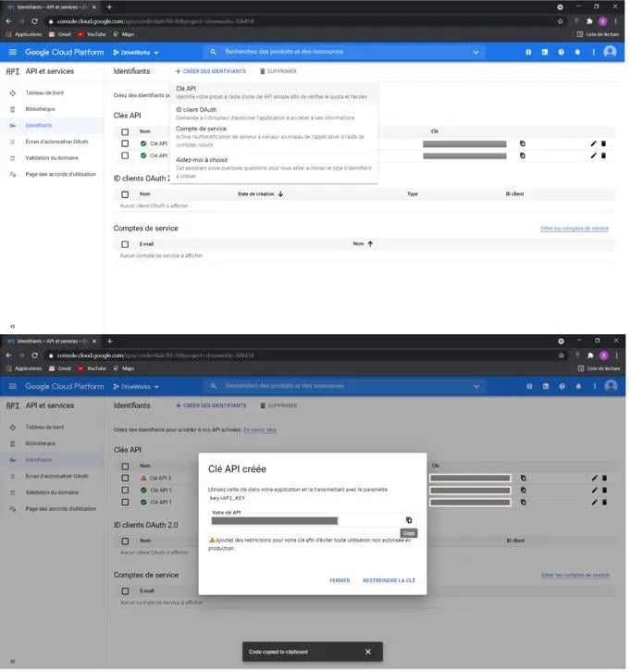Open Écran d'autorisation OAuth in window with open menu
The width and height of the screenshot is (631, 672).
tap(56, 142)
